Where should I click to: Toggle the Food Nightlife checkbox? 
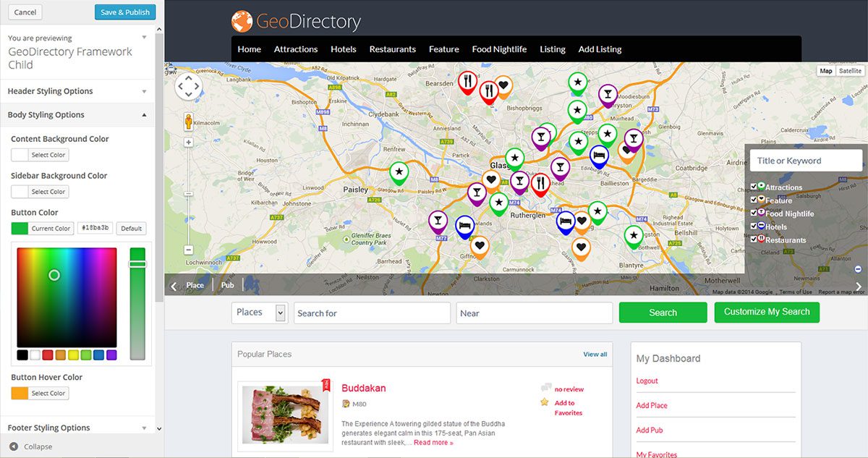coord(753,213)
